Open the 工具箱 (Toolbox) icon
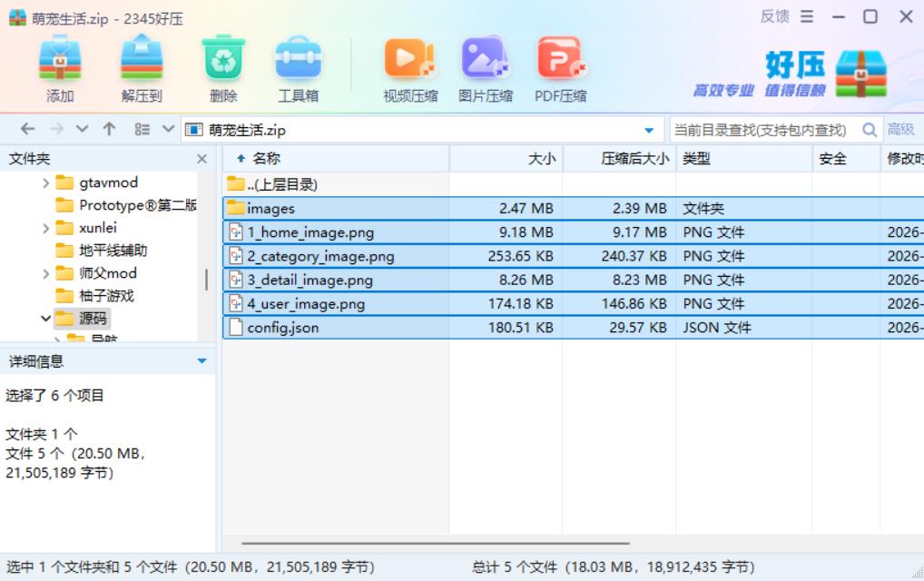 tap(298, 60)
